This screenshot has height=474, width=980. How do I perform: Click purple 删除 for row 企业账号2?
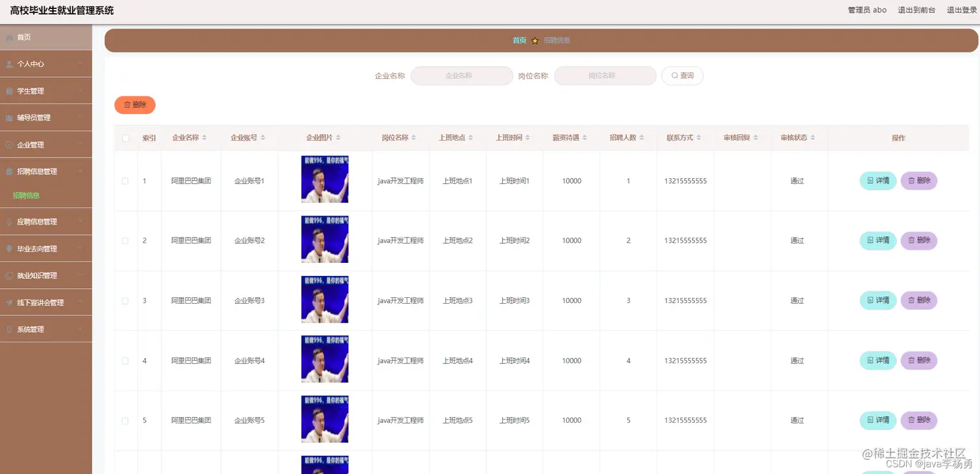point(919,240)
